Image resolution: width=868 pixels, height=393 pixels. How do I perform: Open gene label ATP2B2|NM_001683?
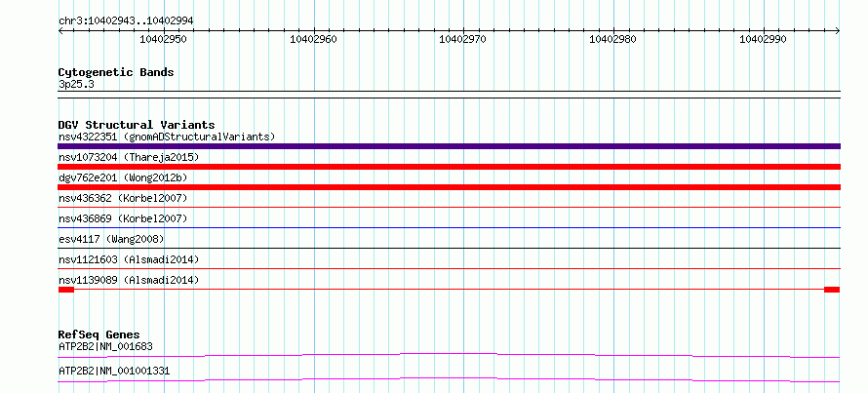tap(105, 346)
